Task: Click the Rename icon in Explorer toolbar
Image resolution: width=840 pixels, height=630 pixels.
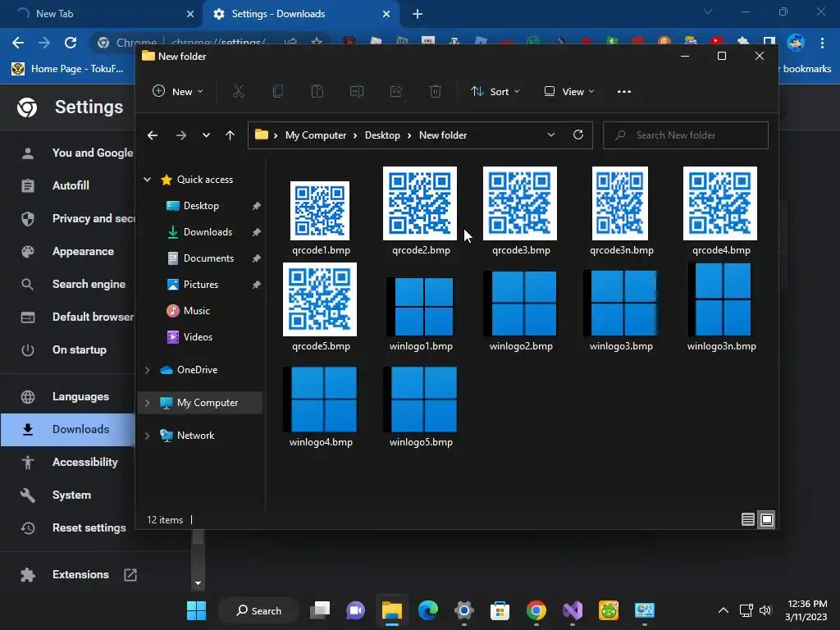Action: pyautogui.click(x=357, y=92)
